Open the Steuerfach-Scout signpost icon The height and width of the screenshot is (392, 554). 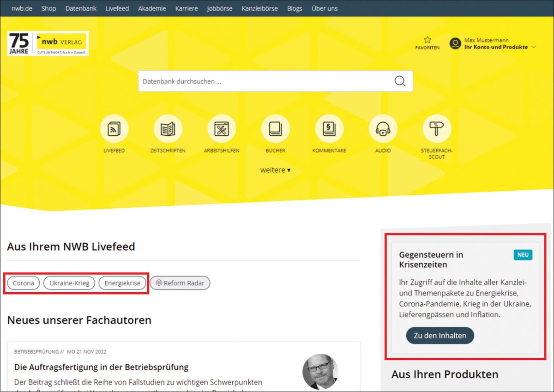pyautogui.click(x=436, y=129)
